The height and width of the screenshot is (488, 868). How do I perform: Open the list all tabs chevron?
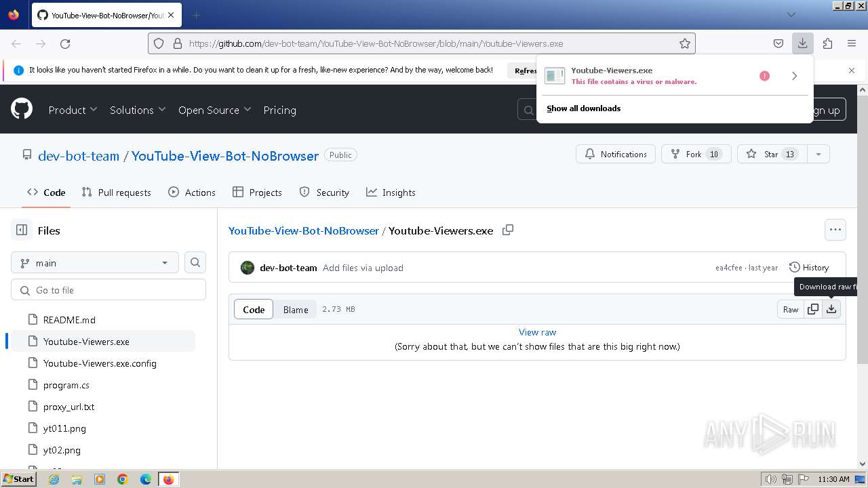coord(791,15)
